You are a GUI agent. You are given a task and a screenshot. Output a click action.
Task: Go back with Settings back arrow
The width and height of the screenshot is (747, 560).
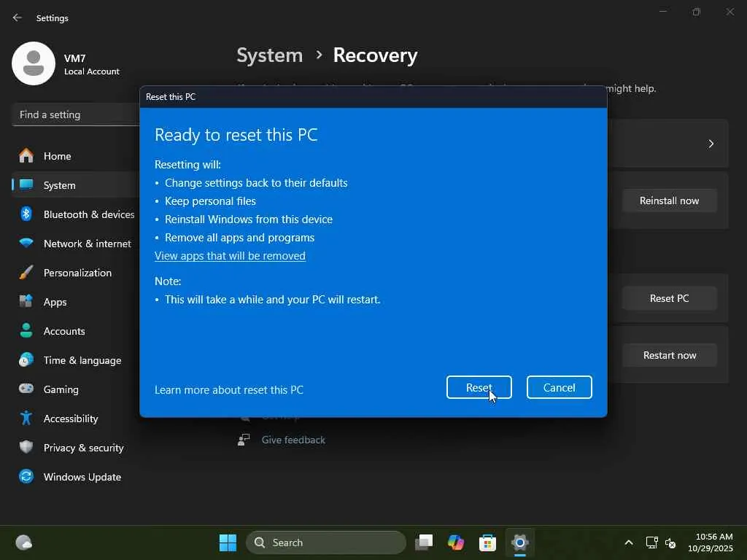click(x=18, y=17)
